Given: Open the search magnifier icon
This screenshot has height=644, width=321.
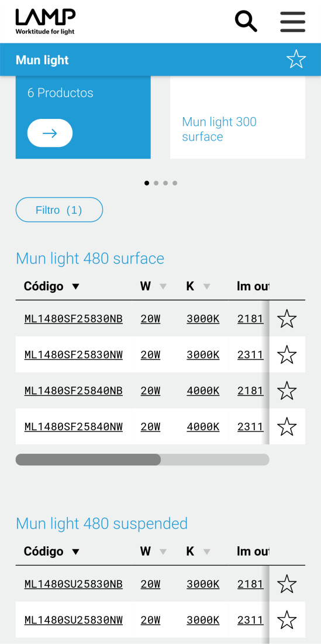Looking at the screenshot, I should pyautogui.click(x=246, y=21).
